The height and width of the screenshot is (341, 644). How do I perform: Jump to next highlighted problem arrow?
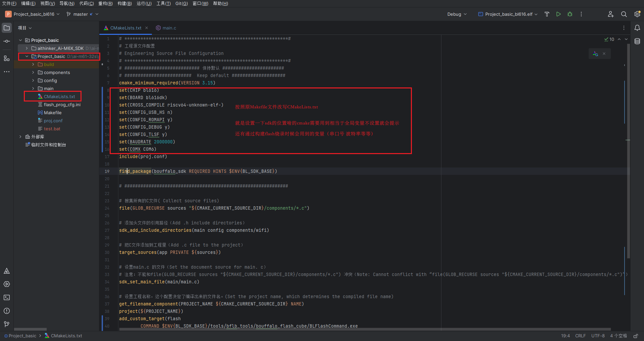[x=626, y=39]
